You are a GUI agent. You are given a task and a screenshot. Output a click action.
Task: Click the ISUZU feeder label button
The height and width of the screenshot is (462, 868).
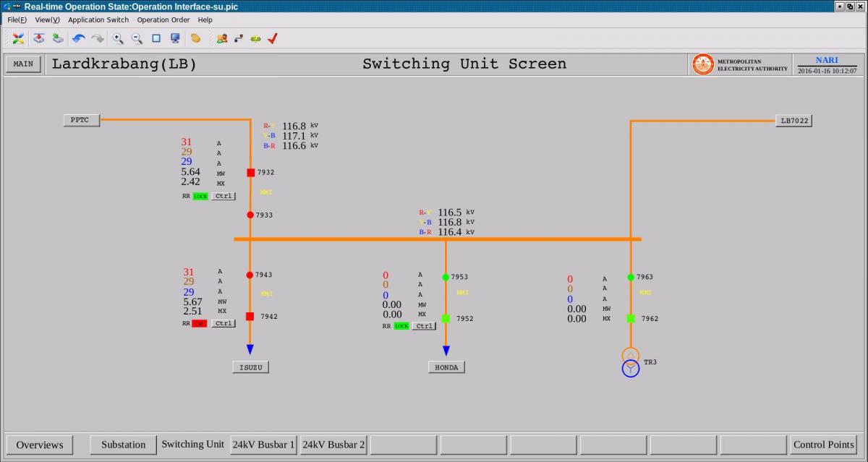250,367
